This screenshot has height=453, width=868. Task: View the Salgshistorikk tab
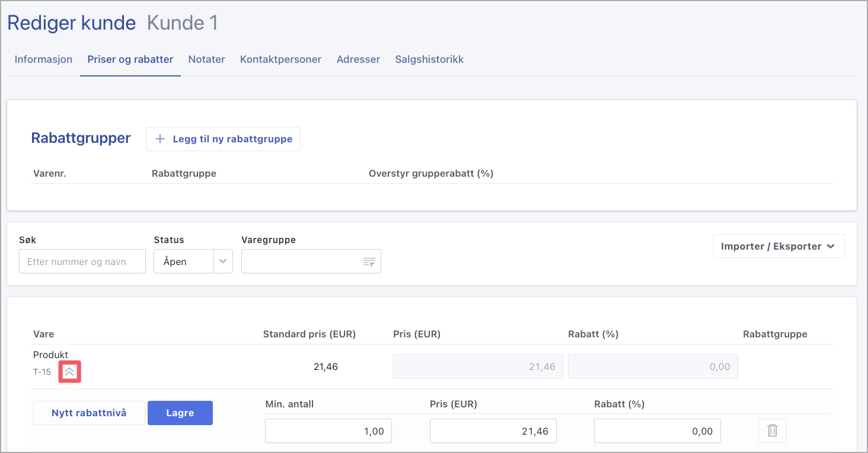(429, 59)
